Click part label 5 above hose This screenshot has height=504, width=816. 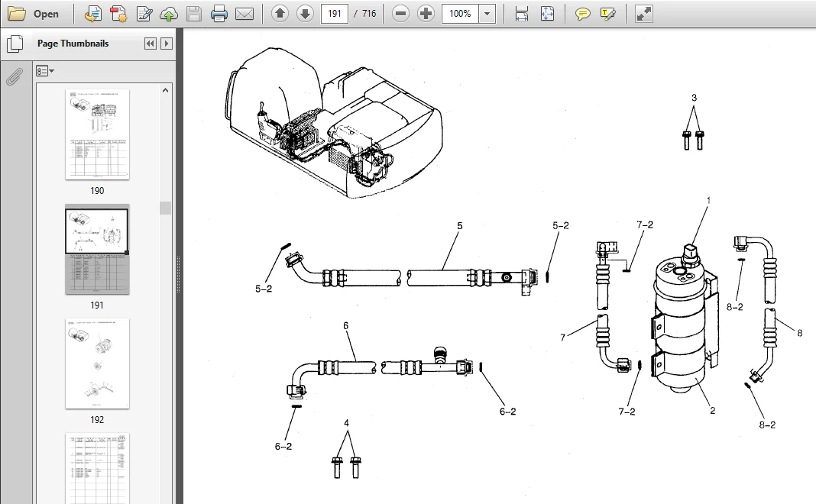click(x=459, y=226)
